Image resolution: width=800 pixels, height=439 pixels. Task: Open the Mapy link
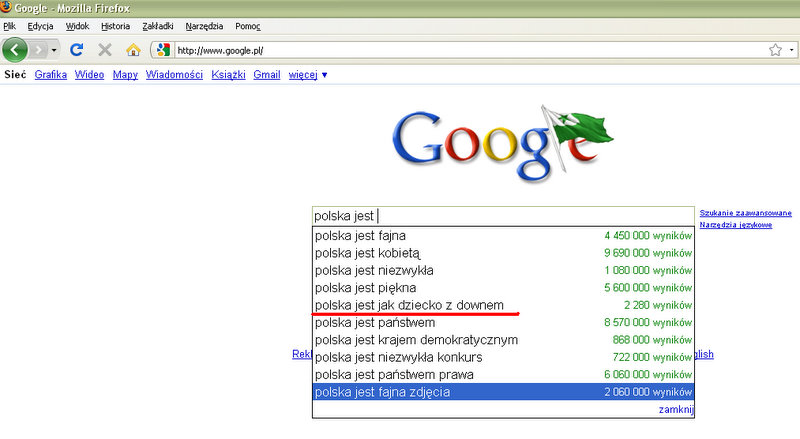pyautogui.click(x=125, y=75)
